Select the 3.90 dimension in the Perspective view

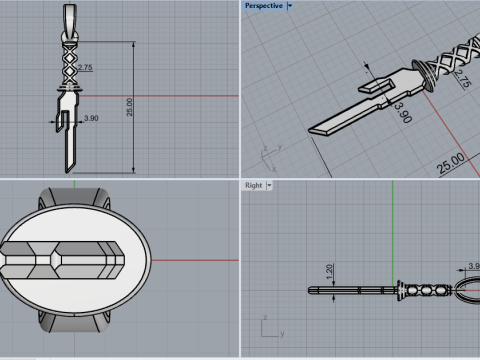point(403,112)
